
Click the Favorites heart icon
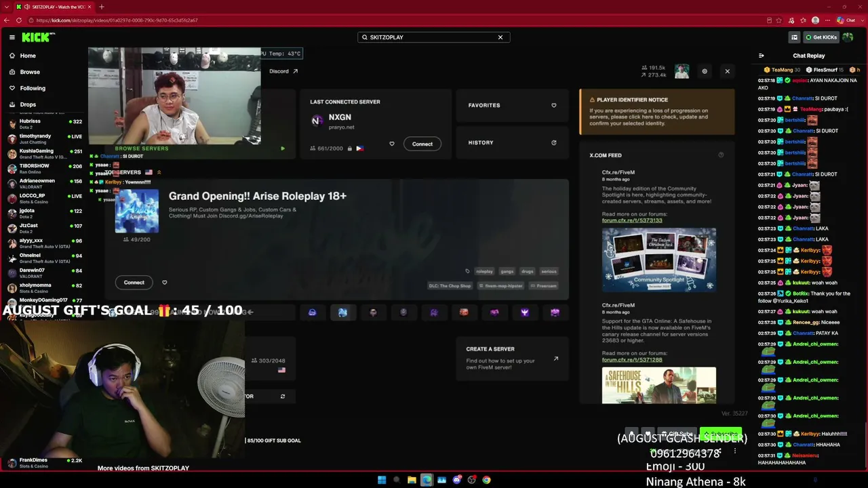point(554,105)
